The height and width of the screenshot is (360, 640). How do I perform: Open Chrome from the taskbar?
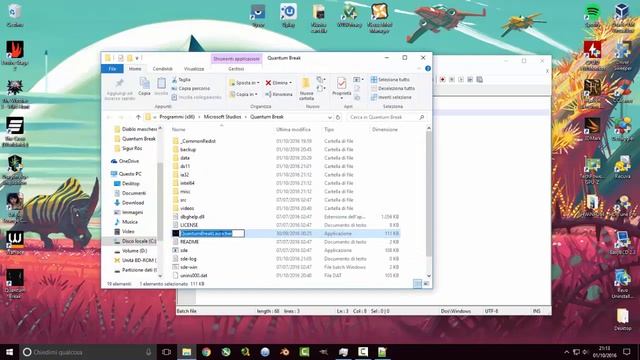(x=206, y=352)
